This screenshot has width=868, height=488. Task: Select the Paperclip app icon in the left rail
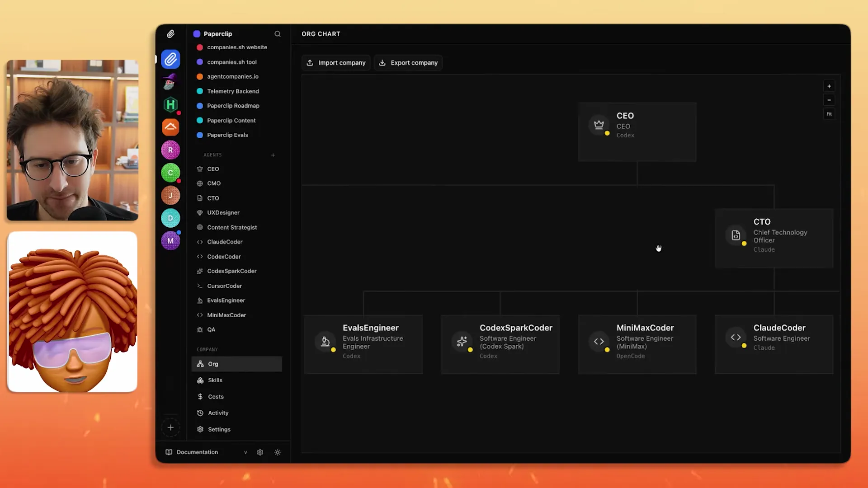170,59
